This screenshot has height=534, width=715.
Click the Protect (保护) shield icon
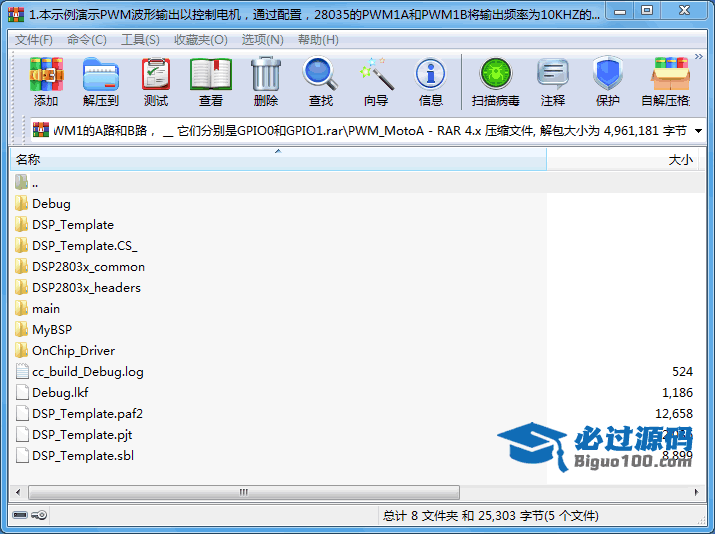click(x=607, y=81)
